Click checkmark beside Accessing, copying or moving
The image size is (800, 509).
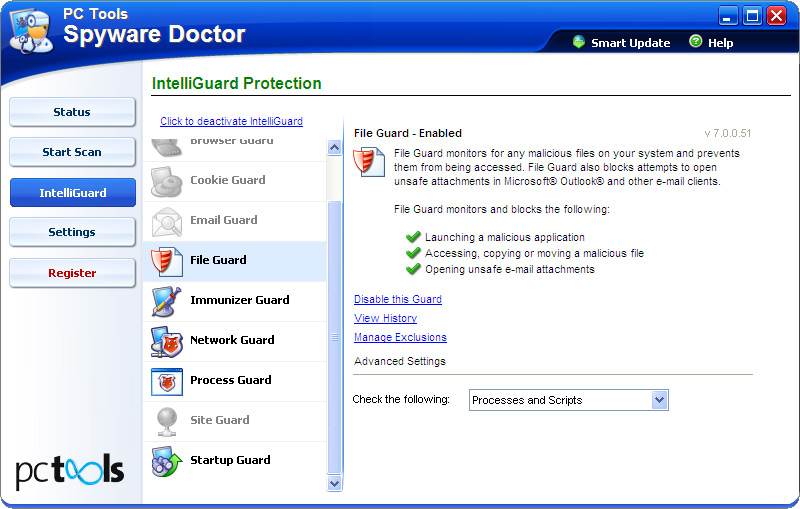click(413, 253)
